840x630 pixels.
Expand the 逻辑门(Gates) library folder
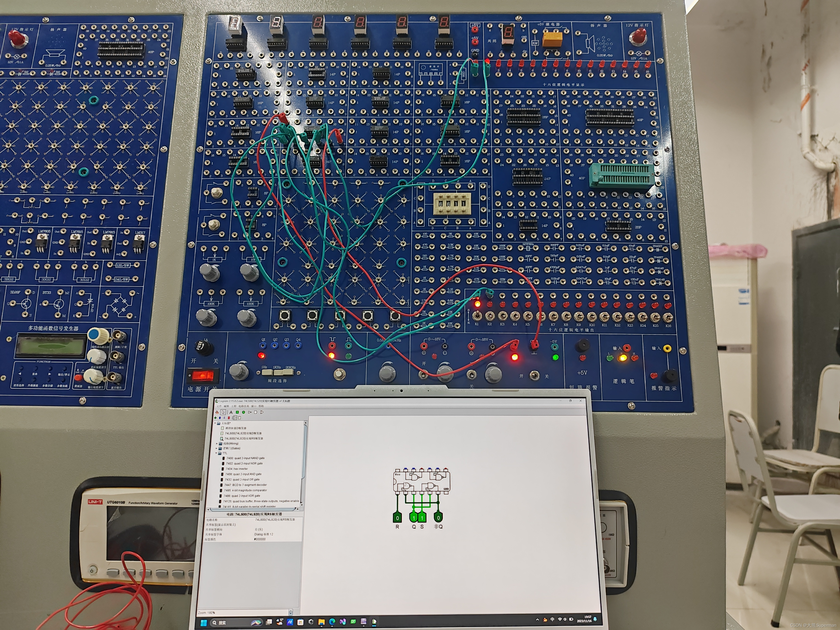[217, 448]
